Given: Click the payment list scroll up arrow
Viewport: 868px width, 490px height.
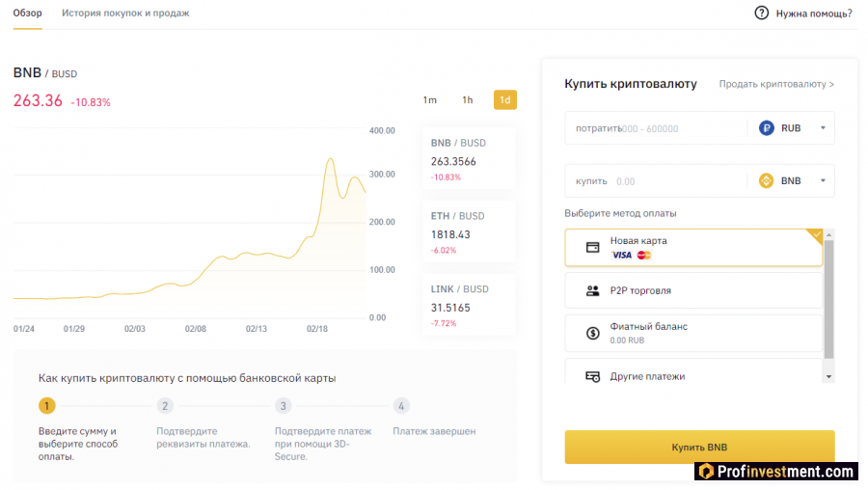Looking at the screenshot, I should (828, 235).
